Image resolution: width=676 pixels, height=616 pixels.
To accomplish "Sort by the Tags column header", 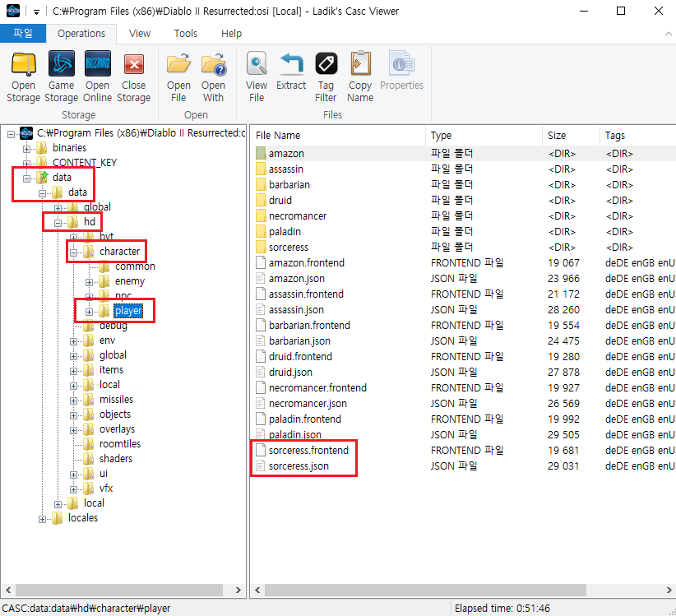I will (637, 136).
